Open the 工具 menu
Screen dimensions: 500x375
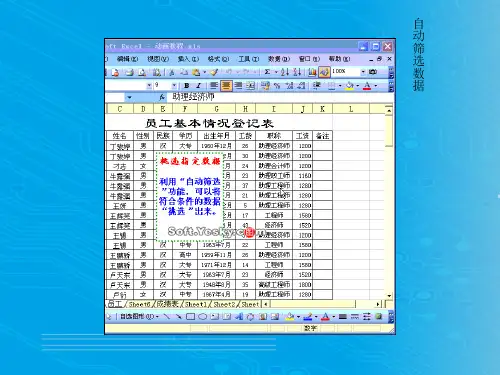pos(249,59)
